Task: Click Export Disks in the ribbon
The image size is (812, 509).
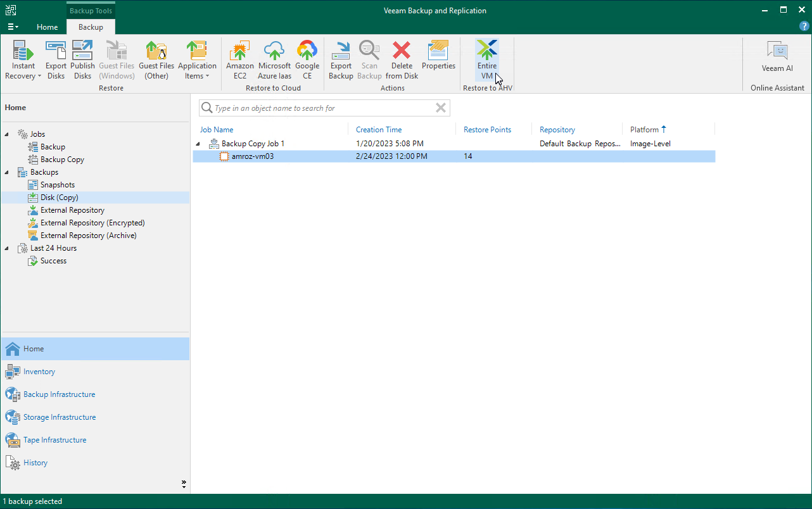Action: [x=56, y=60]
